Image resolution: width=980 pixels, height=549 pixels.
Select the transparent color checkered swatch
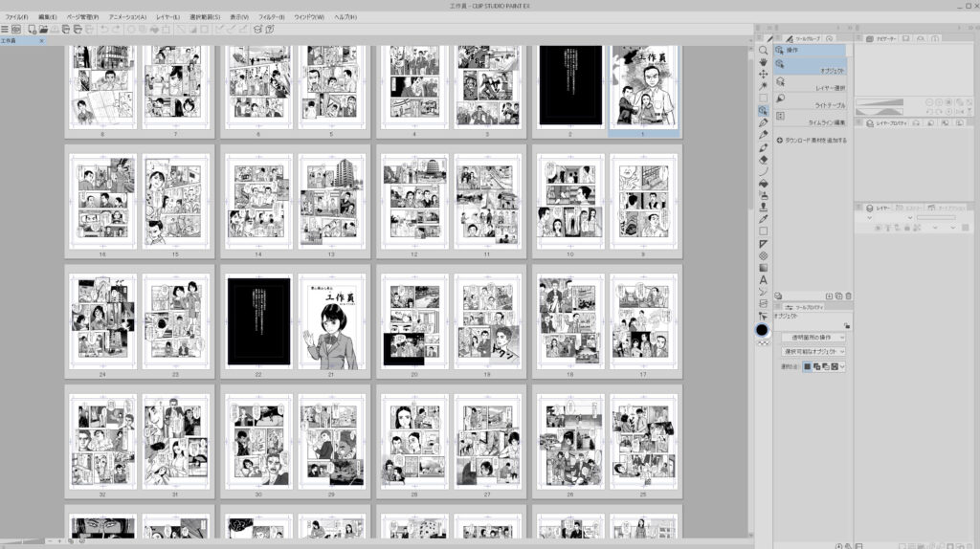tap(763, 341)
